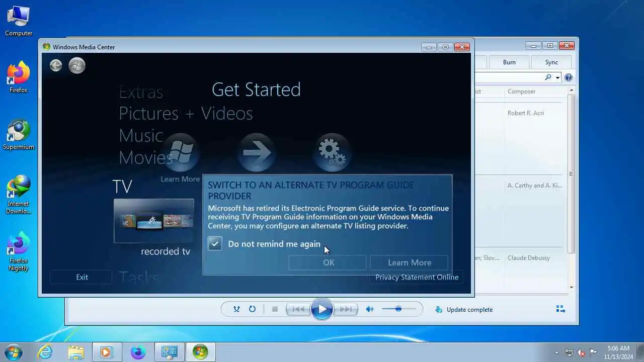Adjust the Media Player volume slider
644x362 pixels.
pyautogui.click(x=398, y=309)
